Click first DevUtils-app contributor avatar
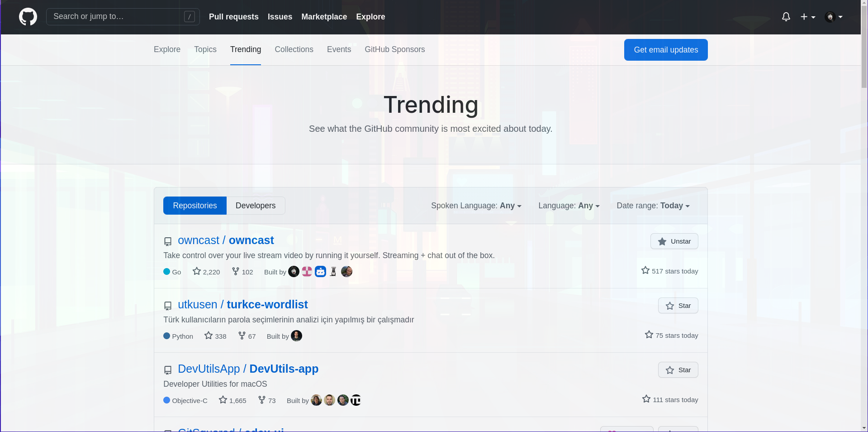 317,400
